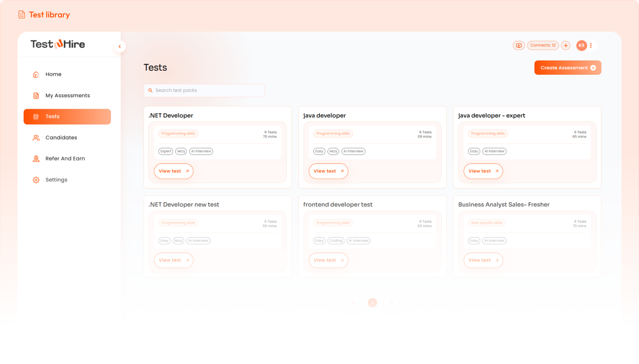Collapse the sidebar with chevron arrow

point(120,46)
